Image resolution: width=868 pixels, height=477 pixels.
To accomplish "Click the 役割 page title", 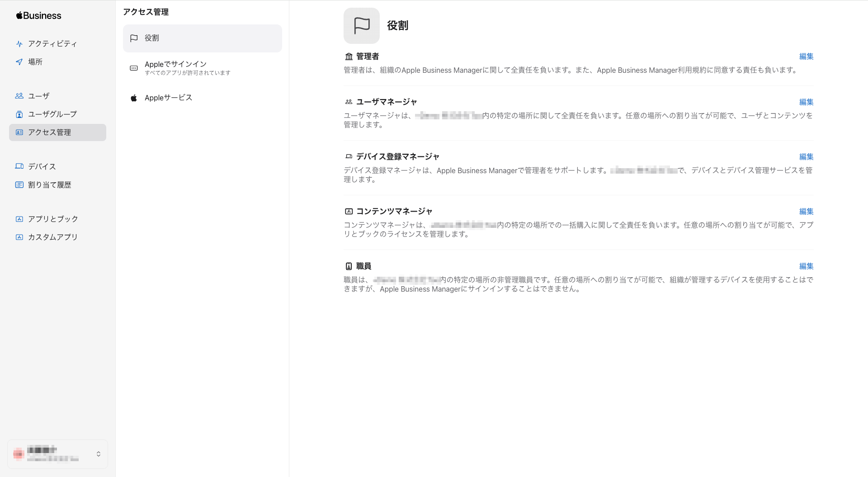I will 398,26.
